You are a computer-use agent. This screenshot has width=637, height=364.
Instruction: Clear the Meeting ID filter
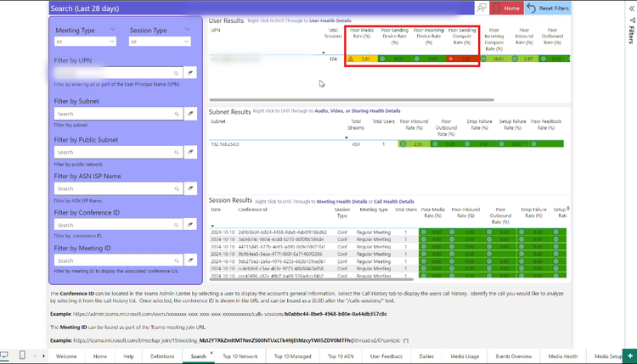(191, 260)
